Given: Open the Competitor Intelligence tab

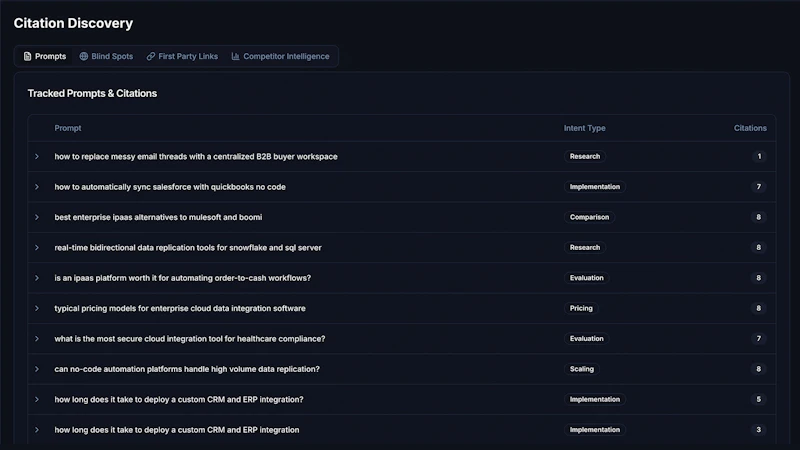Looking at the screenshot, I should [x=280, y=56].
